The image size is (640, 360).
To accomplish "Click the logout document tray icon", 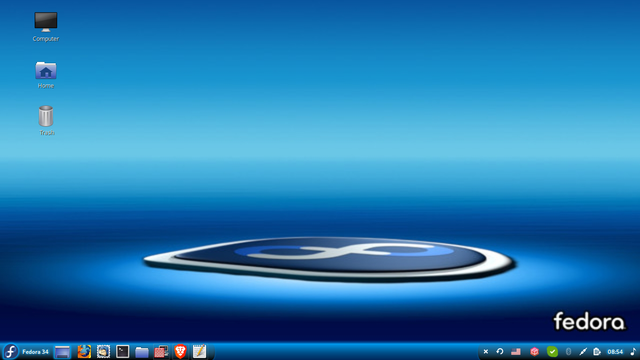I will point(597,351).
